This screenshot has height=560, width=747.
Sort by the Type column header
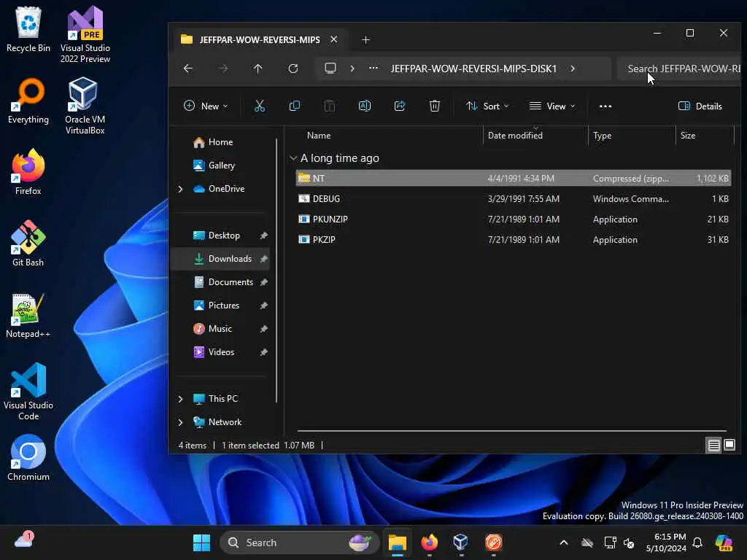[632, 136]
